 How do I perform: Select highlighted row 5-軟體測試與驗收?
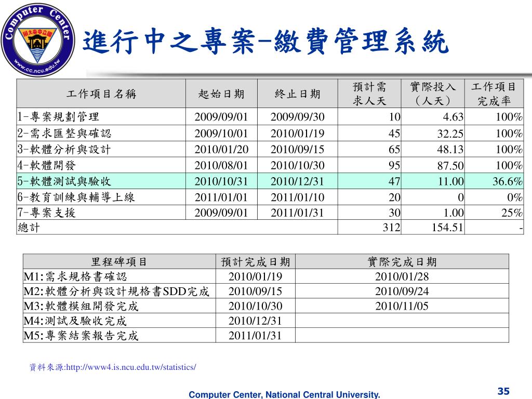pyautogui.click(x=270, y=181)
